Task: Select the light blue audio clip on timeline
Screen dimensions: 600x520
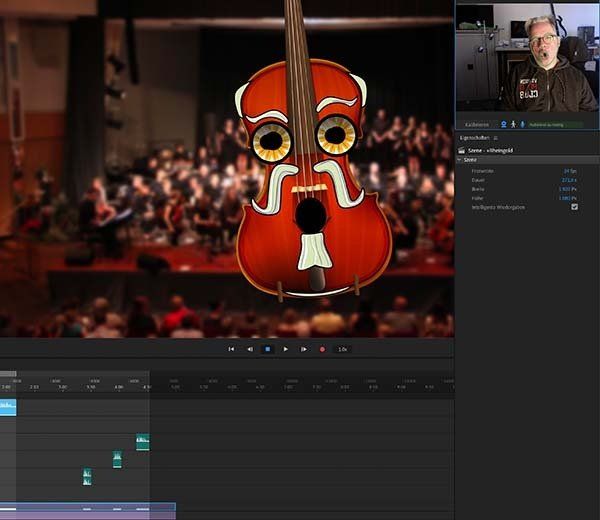Action: click(x=8, y=407)
